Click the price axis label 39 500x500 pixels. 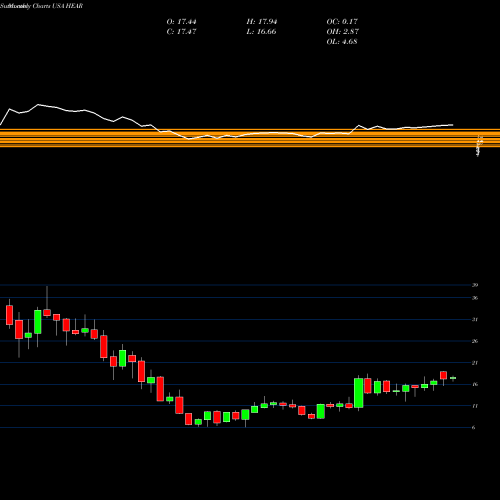[475, 285]
